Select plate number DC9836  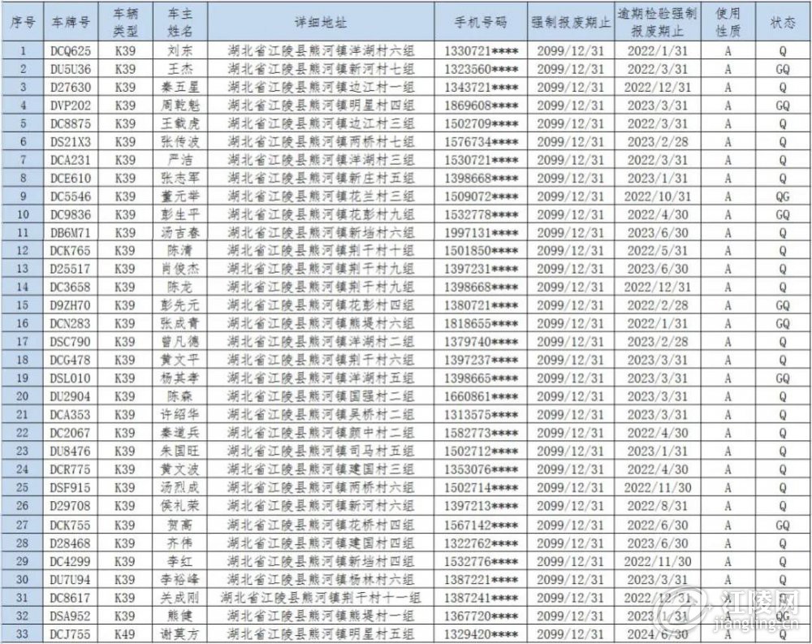71,214
